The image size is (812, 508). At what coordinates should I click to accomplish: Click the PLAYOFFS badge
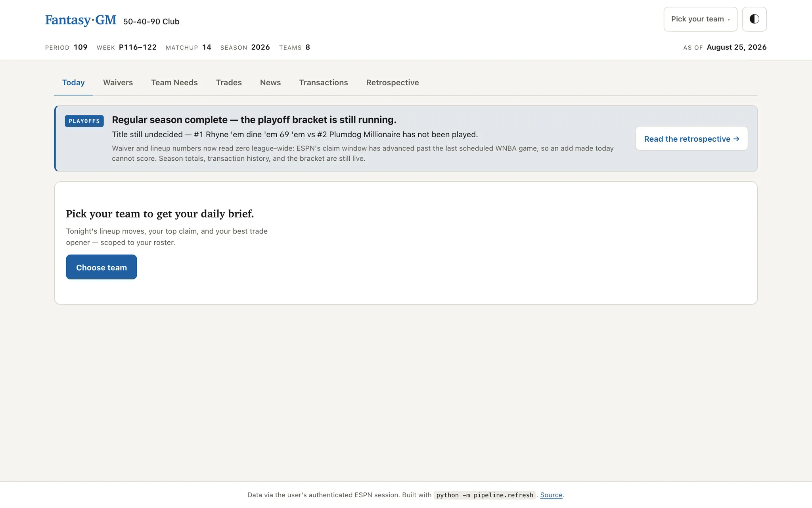click(84, 121)
